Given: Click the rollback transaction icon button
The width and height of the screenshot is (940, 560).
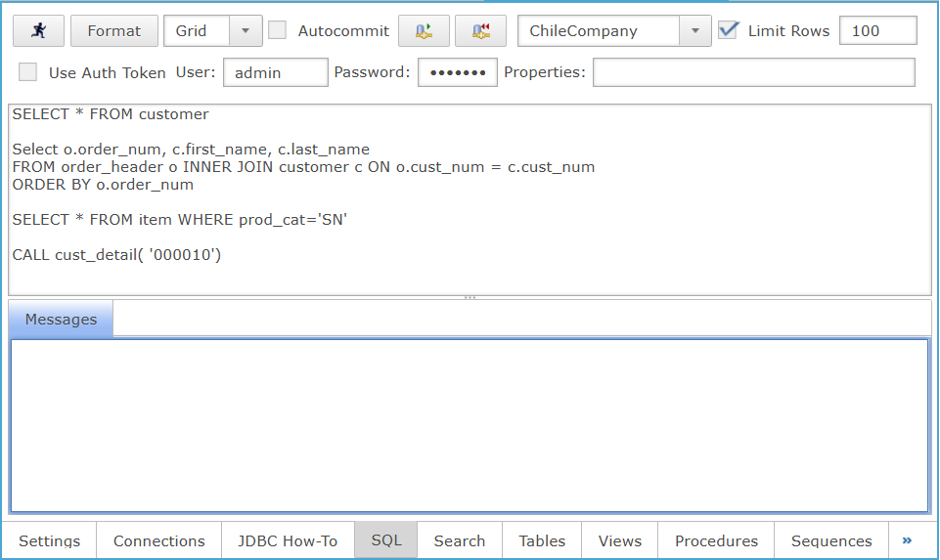Looking at the screenshot, I should coord(480,31).
